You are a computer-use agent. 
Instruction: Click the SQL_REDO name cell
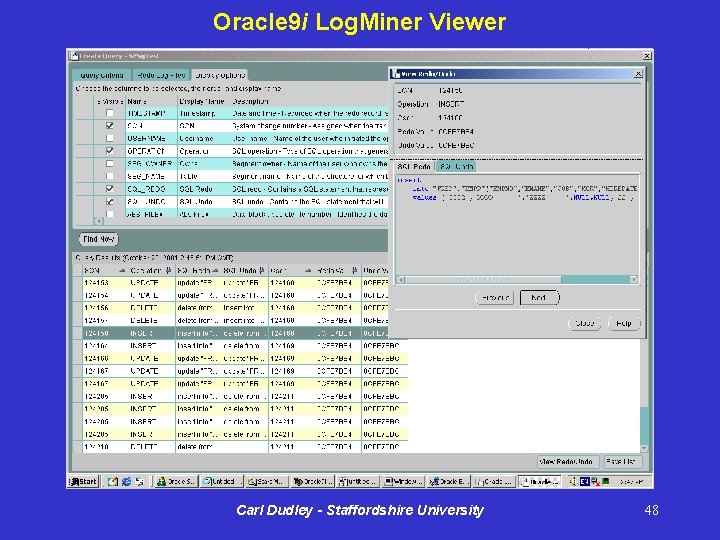click(x=151, y=189)
